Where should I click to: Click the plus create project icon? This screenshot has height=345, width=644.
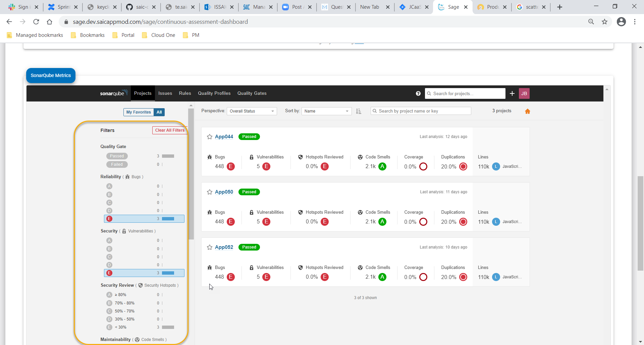[512, 93]
